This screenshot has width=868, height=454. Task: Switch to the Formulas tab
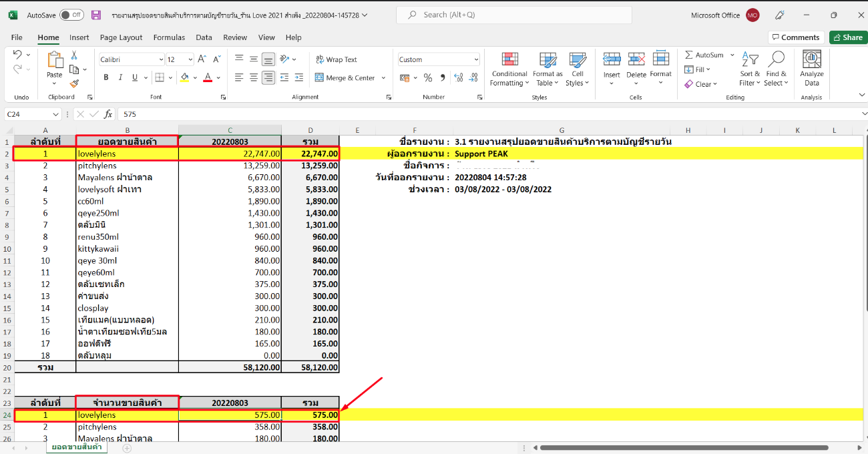(169, 37)
